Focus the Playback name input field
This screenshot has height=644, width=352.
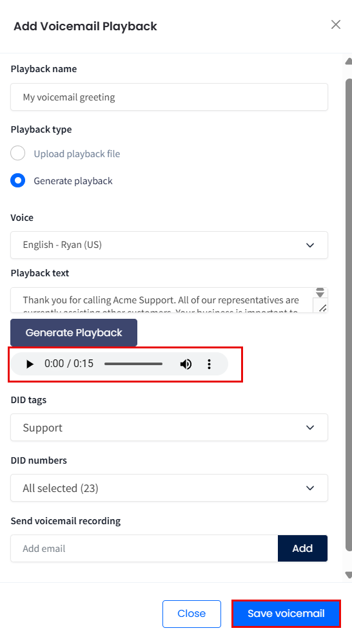coord(169,97)
